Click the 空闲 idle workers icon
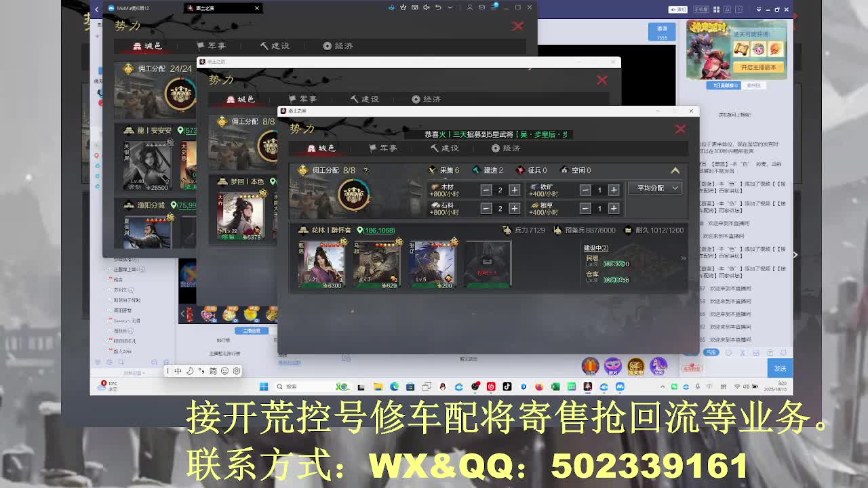Screen dimensions: 868x488 coord(564,169)
